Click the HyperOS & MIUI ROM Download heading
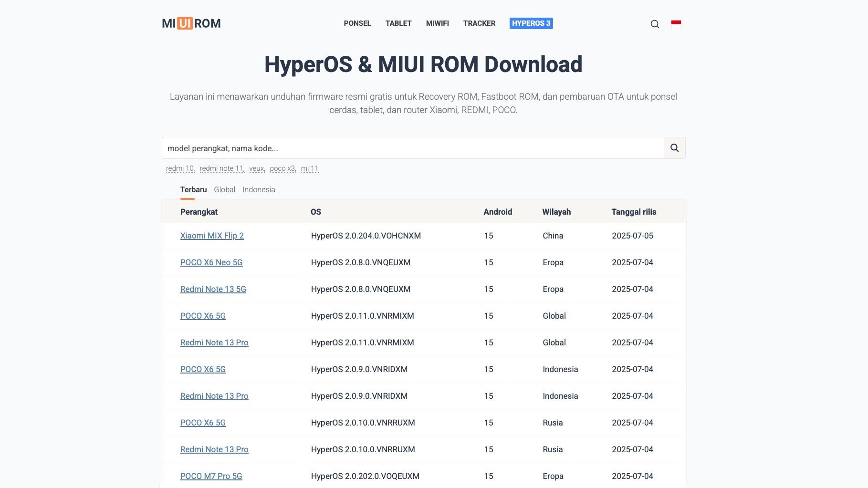Viewport: 868px width, 488px height. (x=423, y=64)
